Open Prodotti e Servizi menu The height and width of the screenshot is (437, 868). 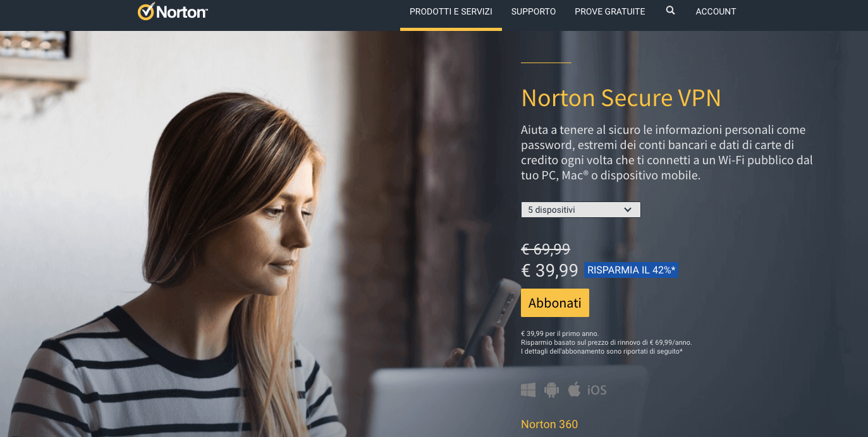click(x=451, y=11)
